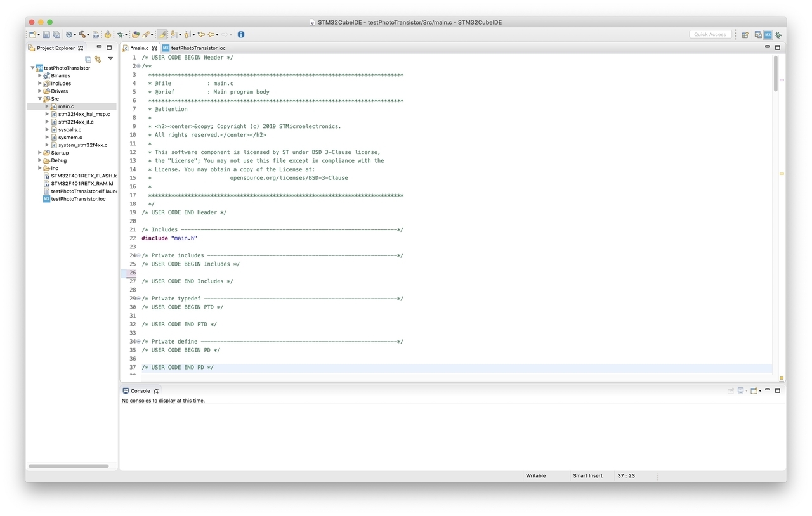Go to previous annotation arrow icon
This screenshot has width=812, height=516.
point(187,35)
